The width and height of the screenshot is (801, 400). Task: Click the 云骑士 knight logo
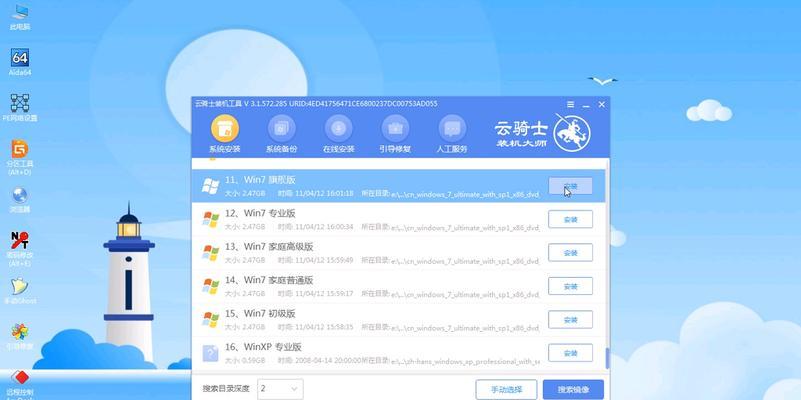point(572,132)
